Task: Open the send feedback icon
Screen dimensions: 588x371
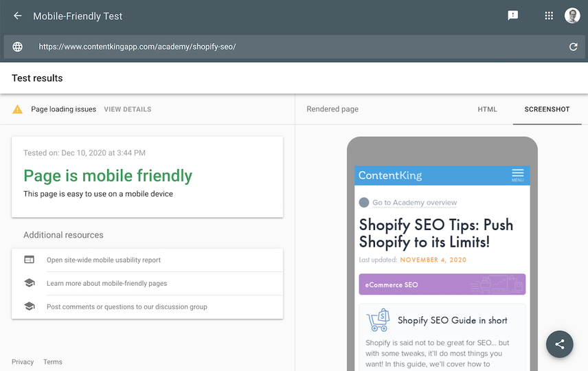Action: click(x=512, y=15)
